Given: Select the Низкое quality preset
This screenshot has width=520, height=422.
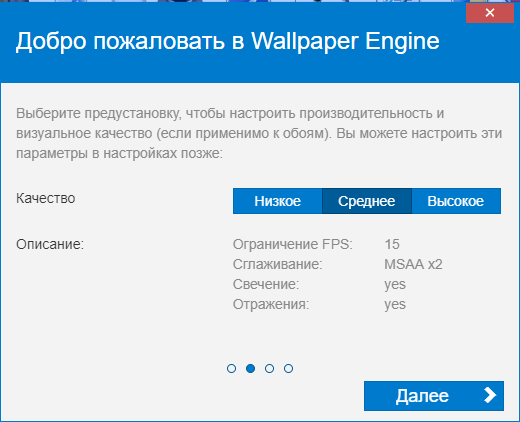Looking at the screenshot, I should pyautogui.click(x=277, y=201).
